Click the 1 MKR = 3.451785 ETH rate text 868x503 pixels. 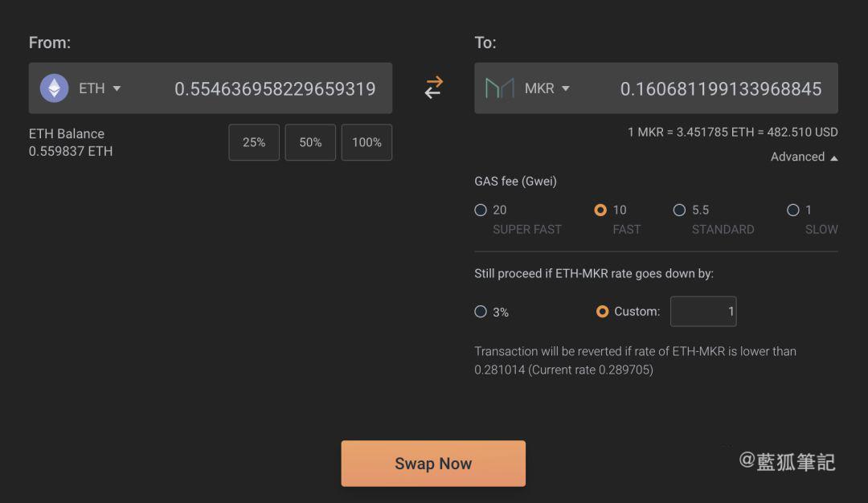(x=732, y=133)
